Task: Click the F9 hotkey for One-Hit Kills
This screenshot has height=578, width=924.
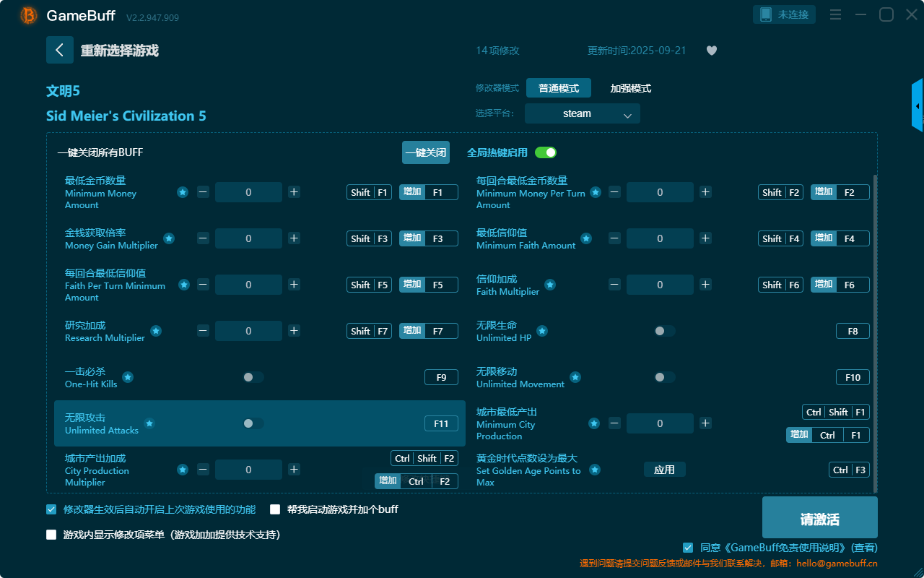Action: pos(441,377)
